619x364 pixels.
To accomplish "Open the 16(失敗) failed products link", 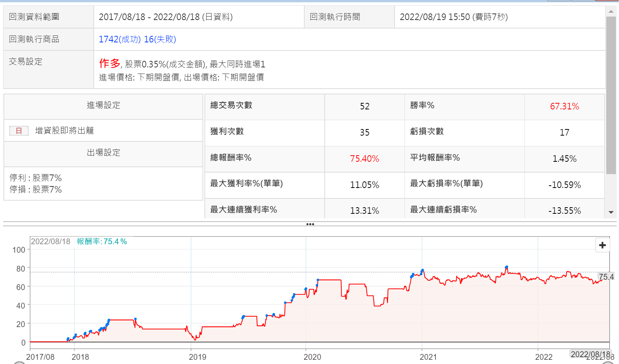I will click(x=160, y=39).
